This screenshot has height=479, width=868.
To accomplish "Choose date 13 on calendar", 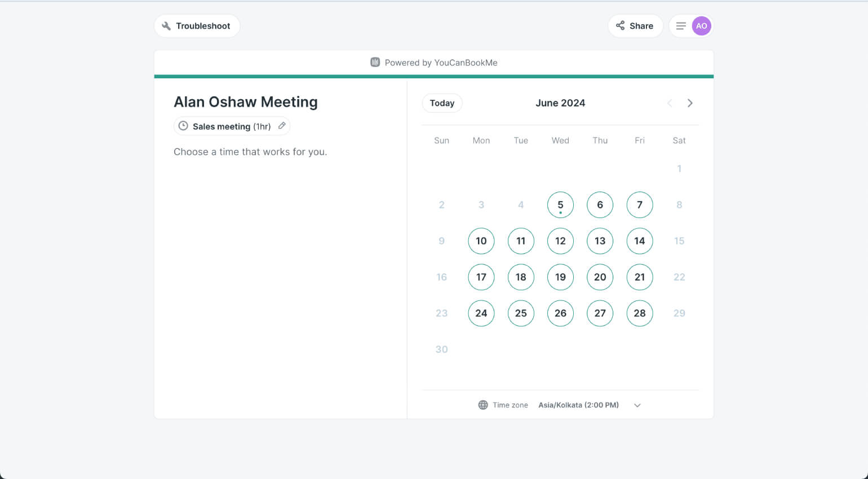I will (x=600, y=241).
